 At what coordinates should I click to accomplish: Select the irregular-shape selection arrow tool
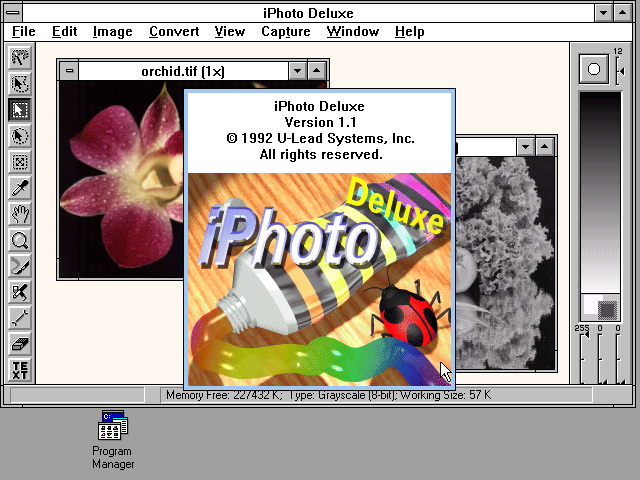[20, 84]
